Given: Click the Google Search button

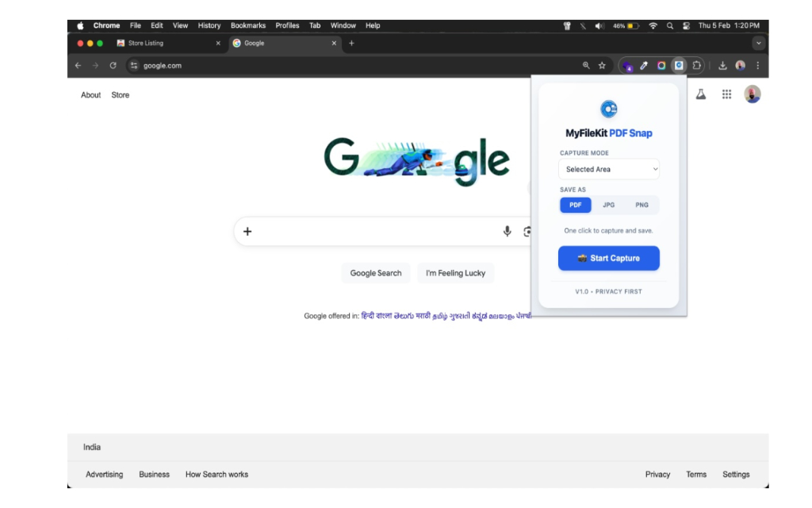Looking at the screenshot, I should [x=375, y=273].
